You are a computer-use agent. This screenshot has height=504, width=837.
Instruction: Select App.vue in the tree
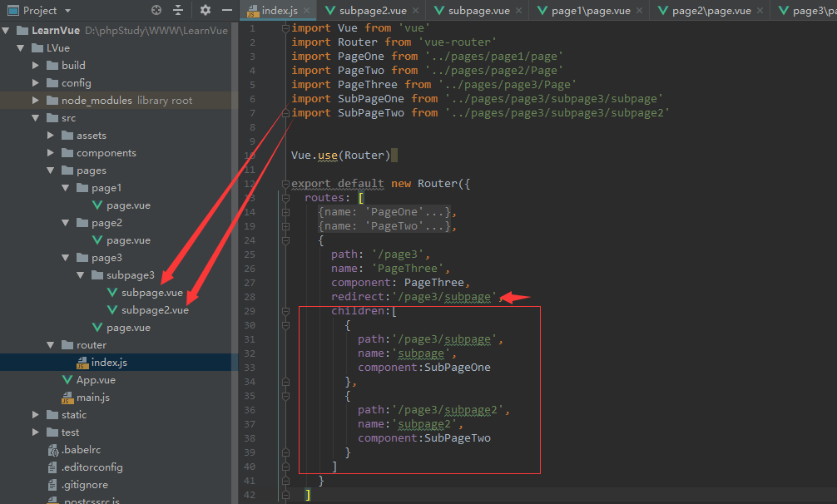[x=96, y=380]
